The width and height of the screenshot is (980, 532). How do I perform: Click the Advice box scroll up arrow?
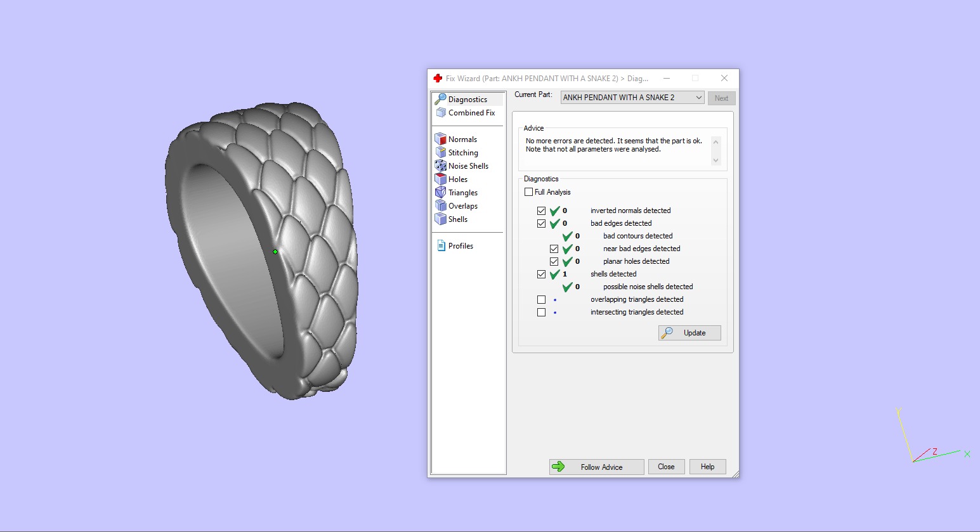pos(716,142)
